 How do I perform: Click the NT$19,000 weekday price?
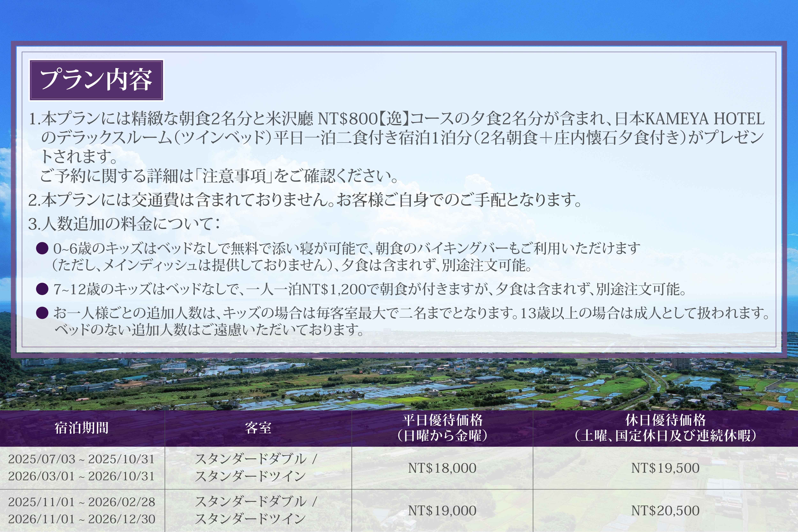pyautogui.click(x=442, y=510)
